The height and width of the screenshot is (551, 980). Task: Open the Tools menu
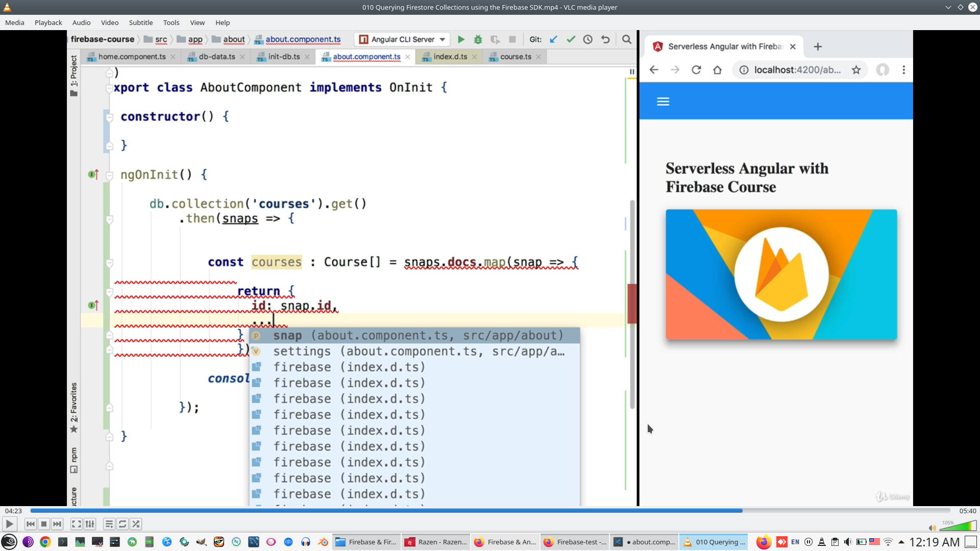171,22
